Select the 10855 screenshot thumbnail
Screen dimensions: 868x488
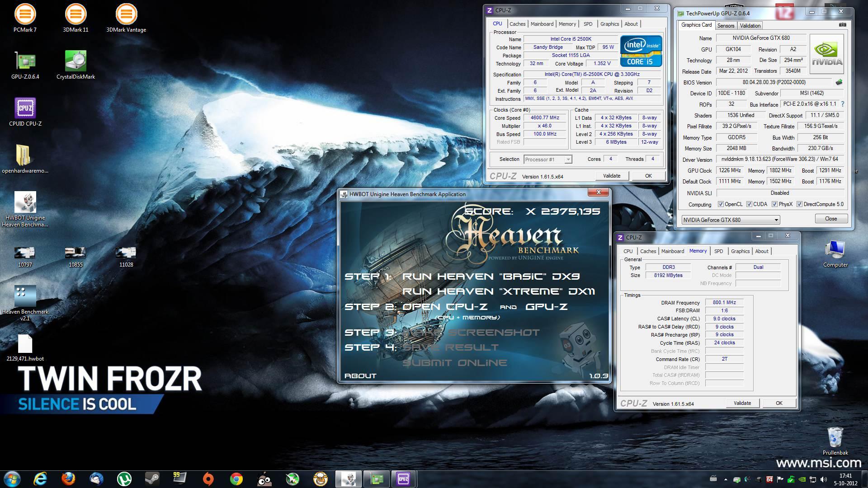pyautogui.click(x=75, y=257)
